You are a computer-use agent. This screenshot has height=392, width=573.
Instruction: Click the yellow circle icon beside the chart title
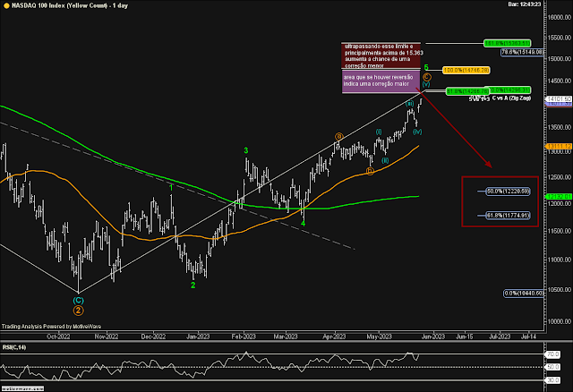6,5
